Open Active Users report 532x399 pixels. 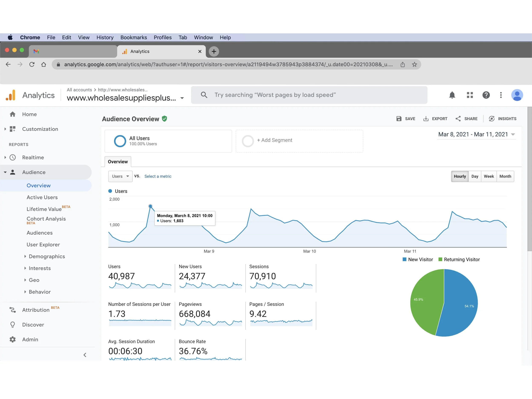click(42, 197)
